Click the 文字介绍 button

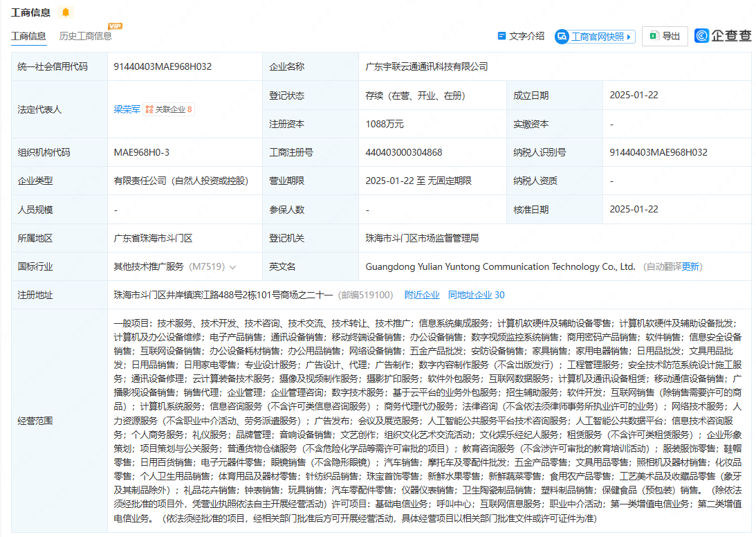pyautogui.click(x=526, y=36)
